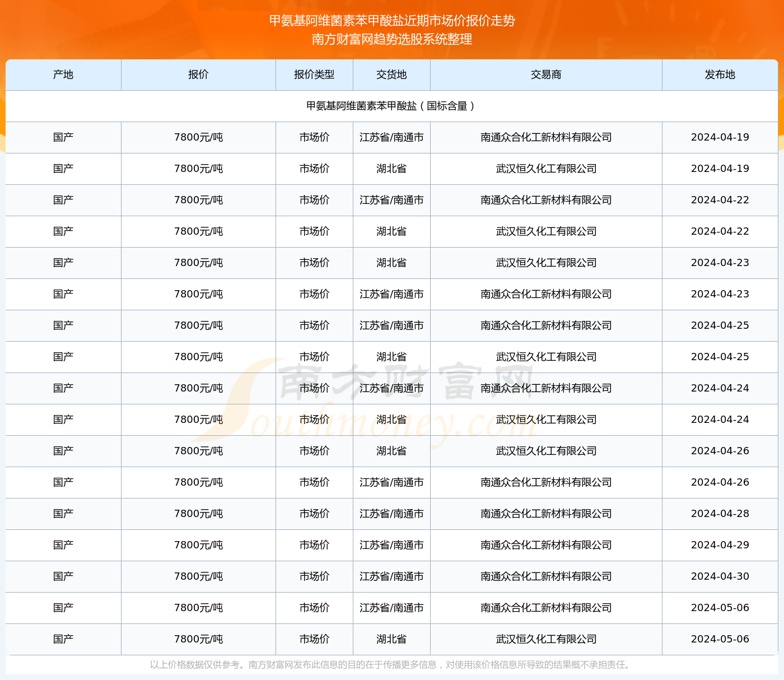Screen dimensions: 784x680
Task: Select the date 2024-04-30 cell
Action: coord(720,576)
